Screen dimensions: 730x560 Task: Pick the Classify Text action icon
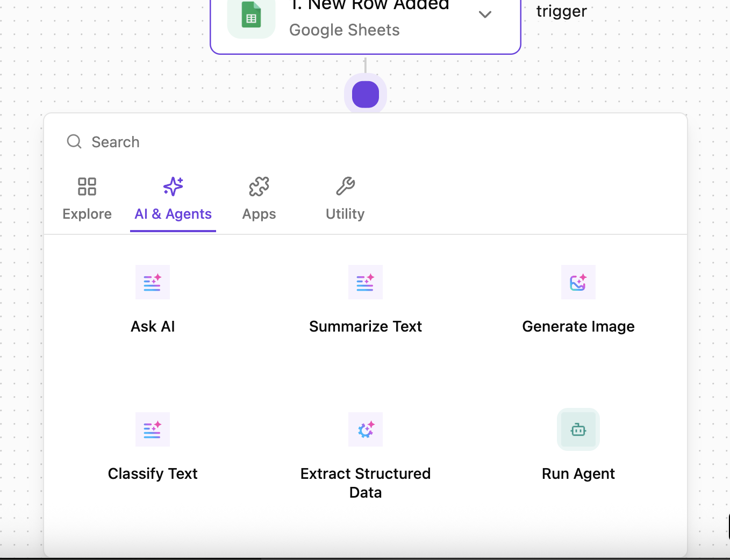coord(153,429)
